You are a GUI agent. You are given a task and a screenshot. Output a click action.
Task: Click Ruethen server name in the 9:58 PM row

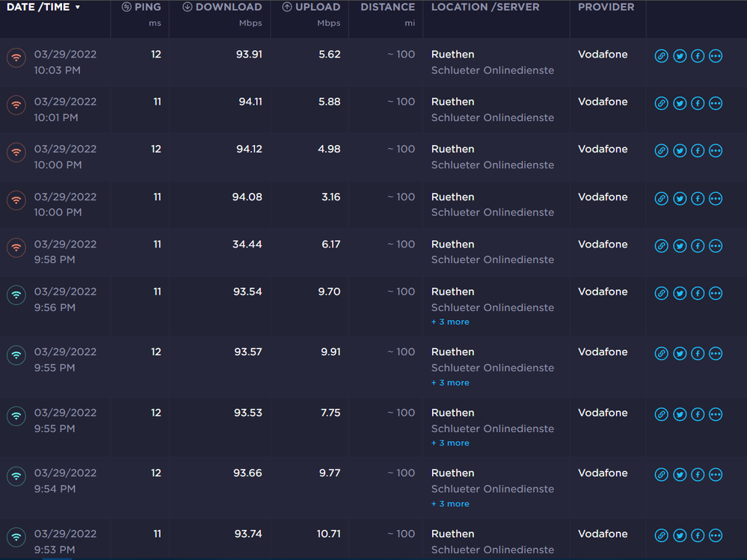pos(452,244)
